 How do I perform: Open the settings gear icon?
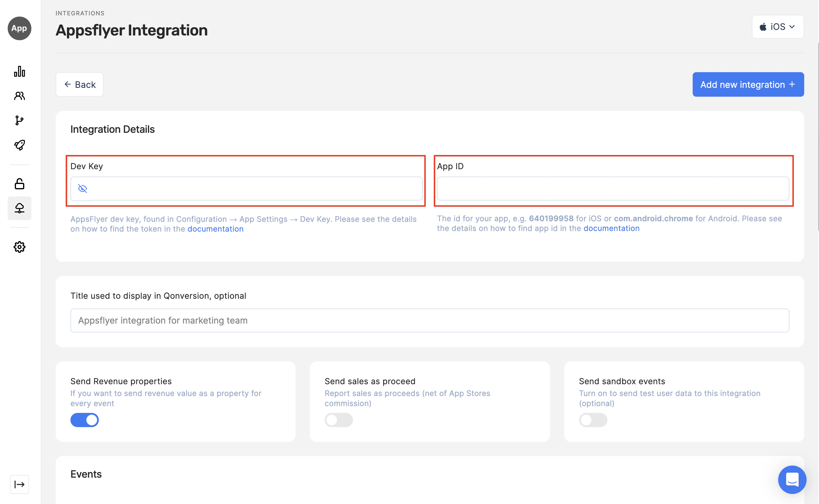pyautogui.click(x=19, y=247)
